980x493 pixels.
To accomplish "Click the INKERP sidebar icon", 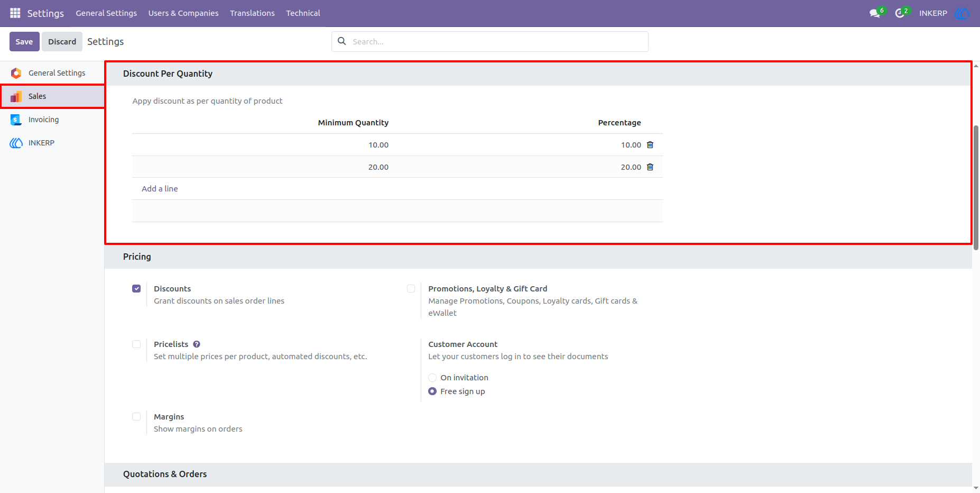I will pos(16,143).
